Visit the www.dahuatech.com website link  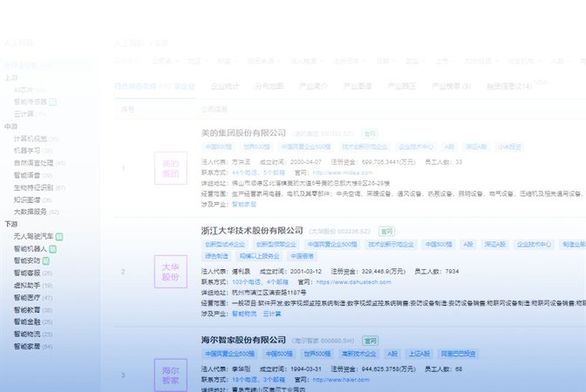pyautogui.click(x=353, y=282)
